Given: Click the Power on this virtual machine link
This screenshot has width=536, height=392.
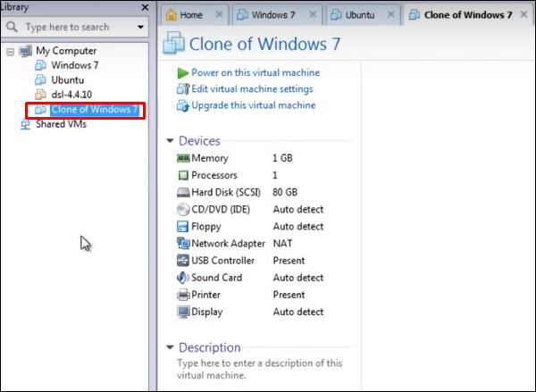Looking at the screenshot, I should coord(255,72).
